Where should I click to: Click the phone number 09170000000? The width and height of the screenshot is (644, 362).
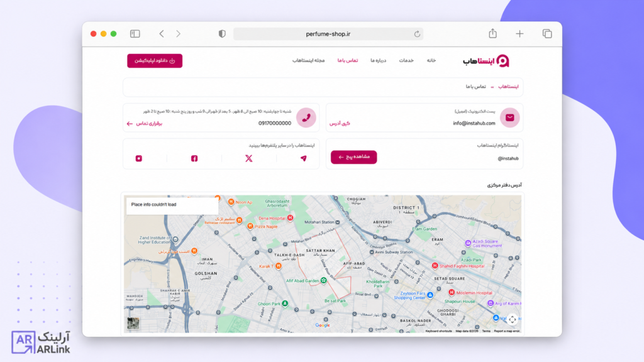pyautogui.click(x=275, y=123)
